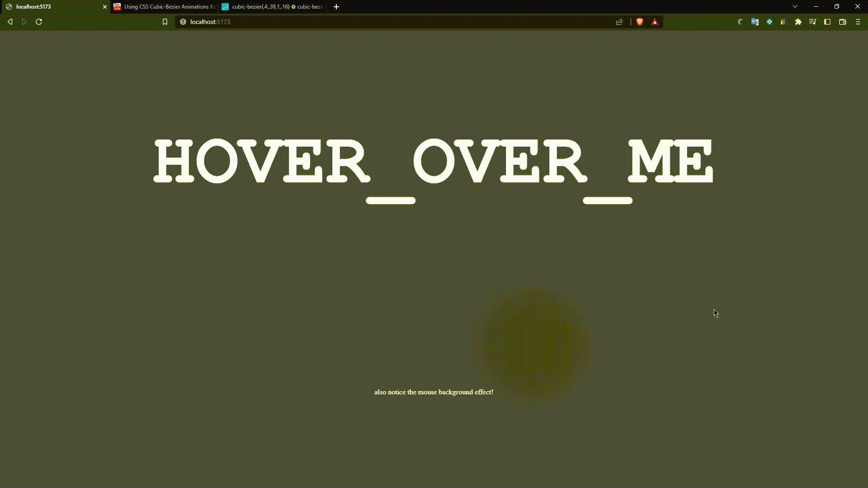Open the Brave hamburger main menu

click(x=858, y=22)
